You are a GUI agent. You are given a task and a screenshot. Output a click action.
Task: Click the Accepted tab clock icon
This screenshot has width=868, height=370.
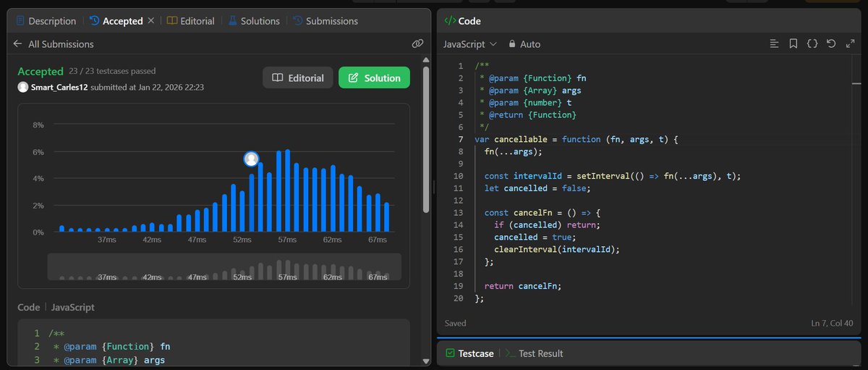94,21
